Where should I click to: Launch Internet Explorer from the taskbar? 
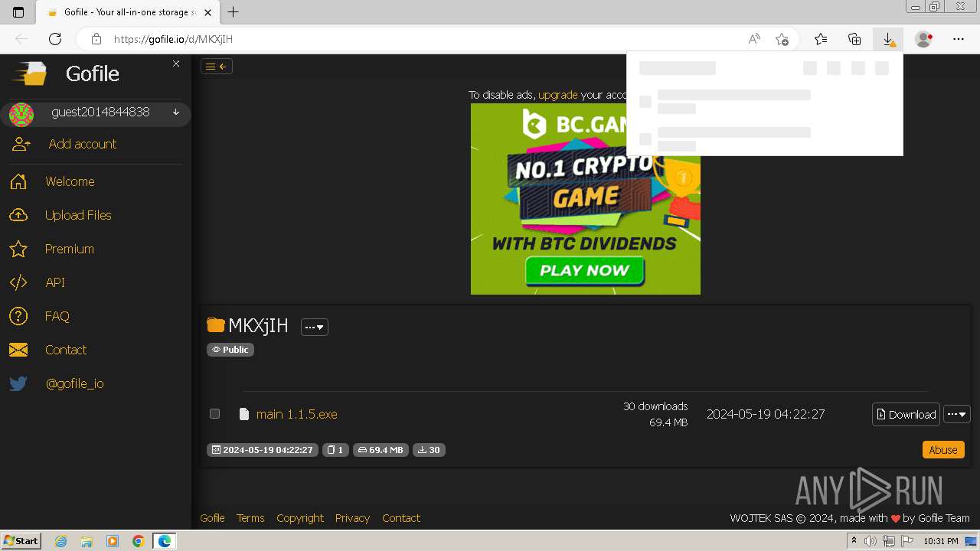[x=60, y=541]
